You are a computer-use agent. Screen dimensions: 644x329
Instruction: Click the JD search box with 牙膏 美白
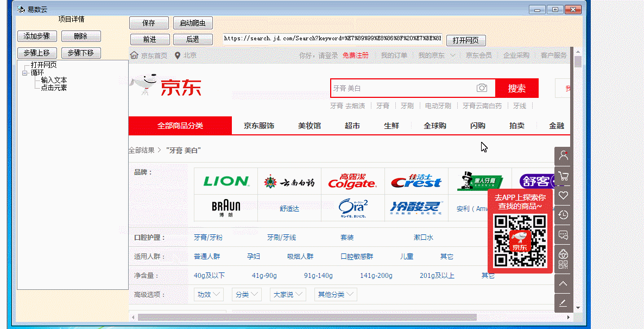click(x=413, y=88)
